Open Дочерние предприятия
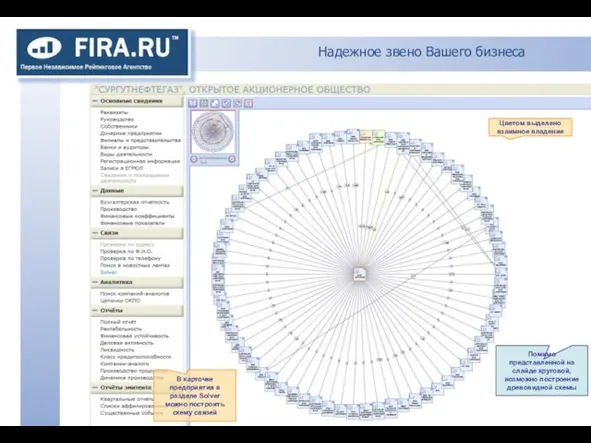 tap(131, 133)
